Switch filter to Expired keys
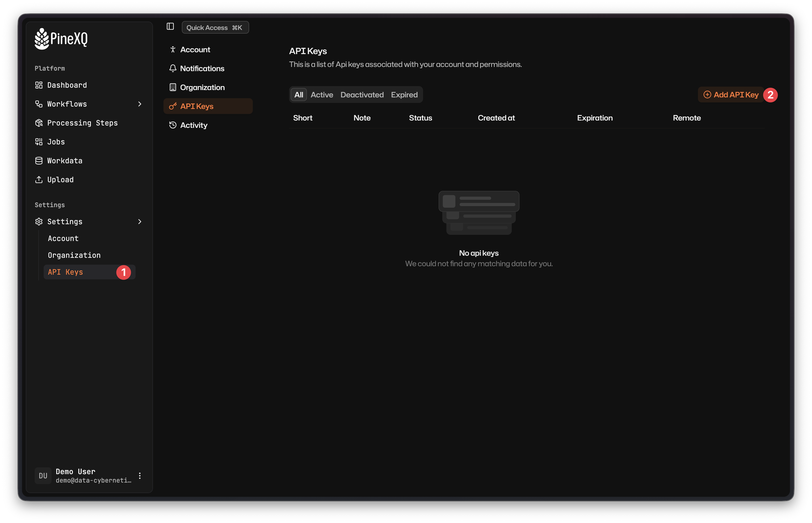 point(404,95)
